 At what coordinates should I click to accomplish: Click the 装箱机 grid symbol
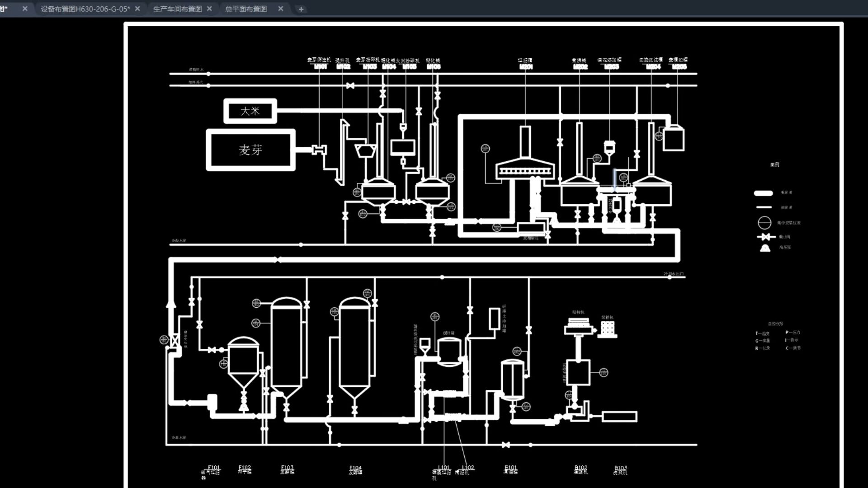pyautogui.click(x=607, y=329)
